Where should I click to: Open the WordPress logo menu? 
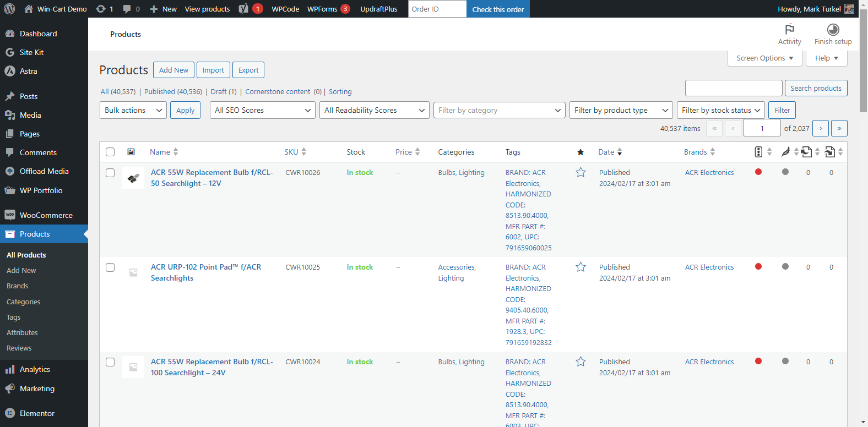[x=9, y=9]
